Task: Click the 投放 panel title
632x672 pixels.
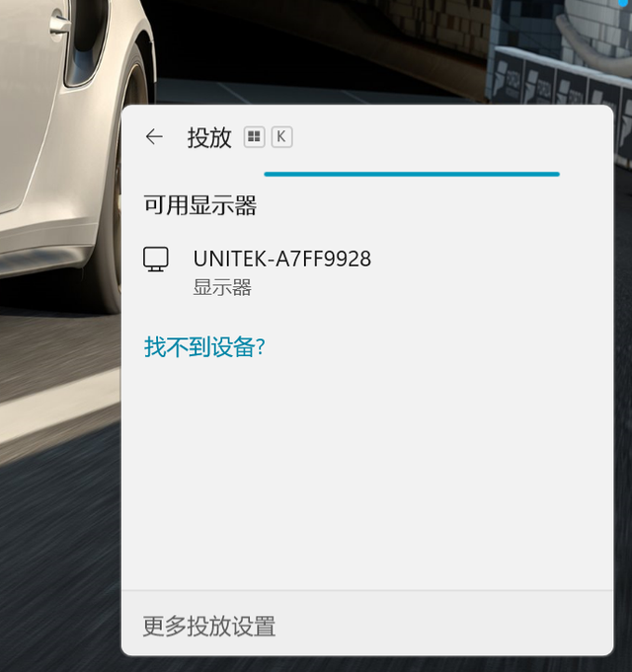Action: (209, 137)
